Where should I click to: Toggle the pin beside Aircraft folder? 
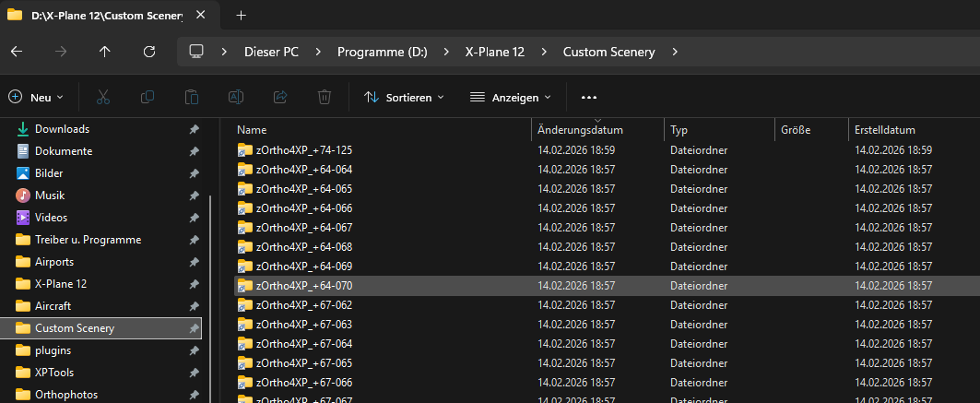pyautogui.click(x=194, y=306)
